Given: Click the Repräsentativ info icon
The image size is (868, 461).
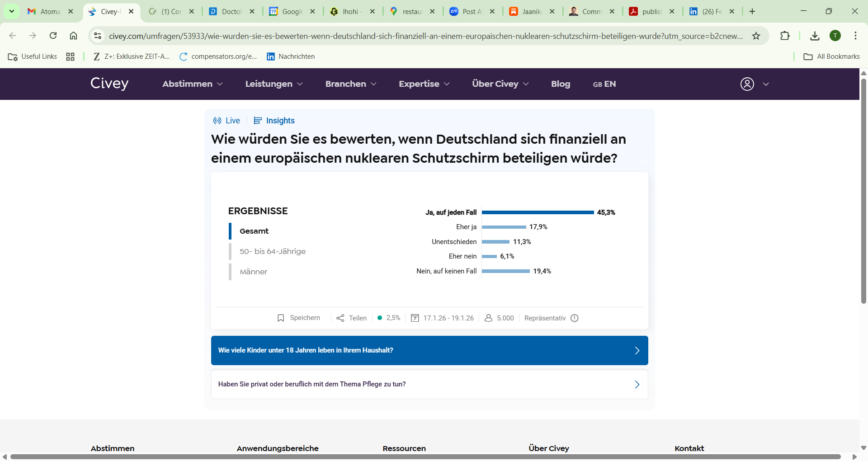Looking at the screenshot, I should 575,318.
